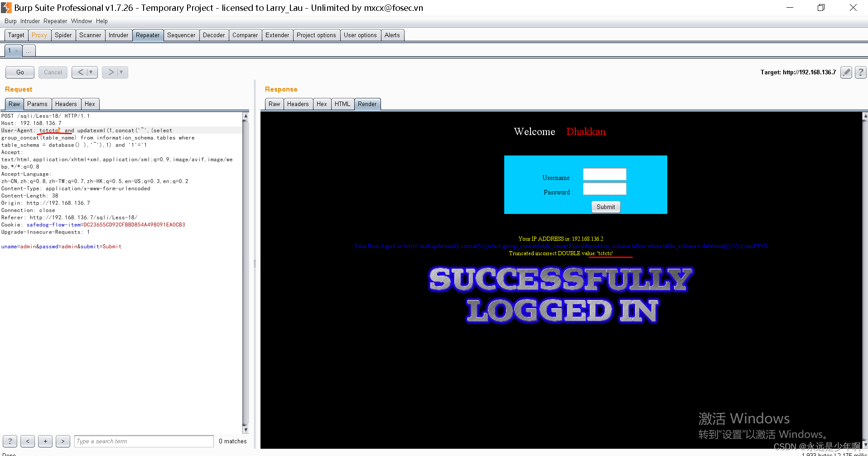The image size is (868, 456).
Task: Select the Params tab in the Request panel
Action: tap(37, 104)
